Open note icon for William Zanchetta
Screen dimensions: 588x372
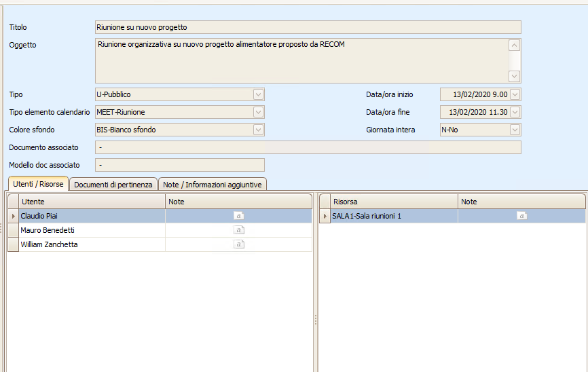[x=238, y=244]
